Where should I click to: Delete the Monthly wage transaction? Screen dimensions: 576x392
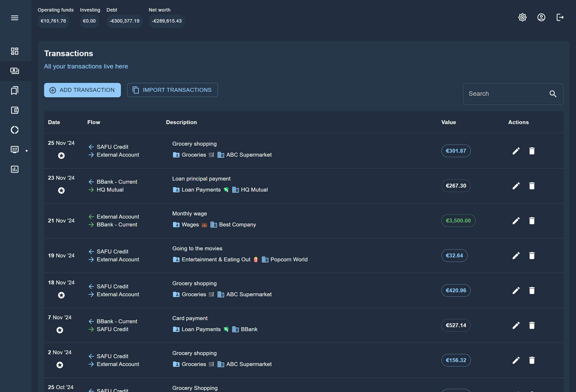[x=532, y=221]
